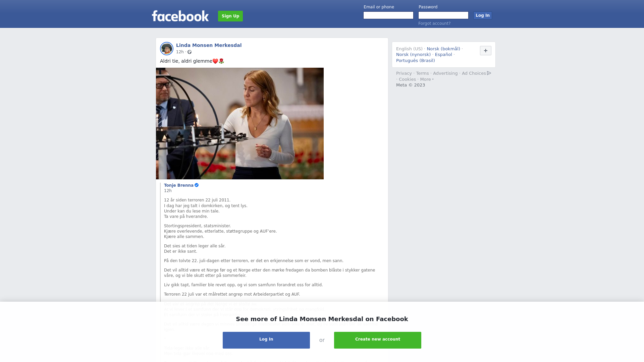
Task: Open Tonje Brenna's profile link
Action: [179, 185]
